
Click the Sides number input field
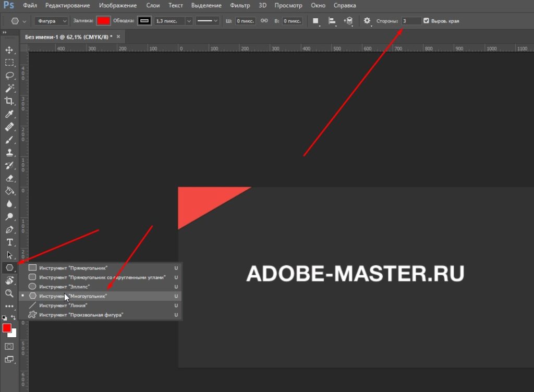pyautogui.click(x=411, y=21)
